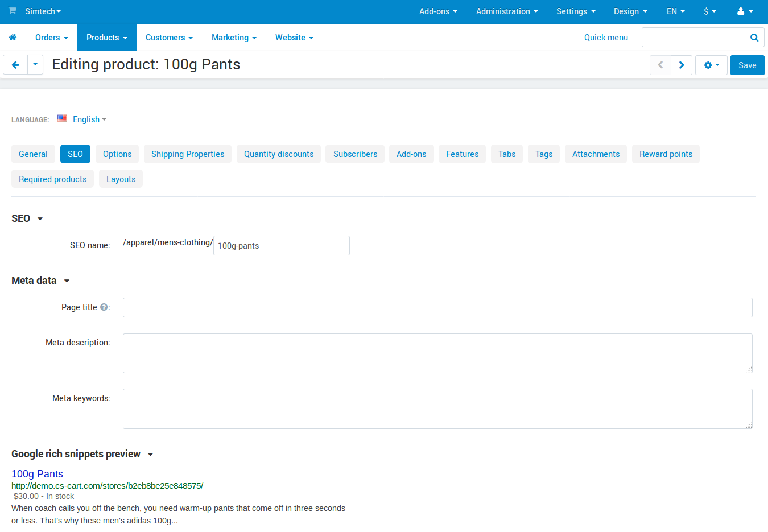This screenshot has width=768, height=532.
Task: Open the dropdown caret beside back arrow
Action: pos(35,65)
